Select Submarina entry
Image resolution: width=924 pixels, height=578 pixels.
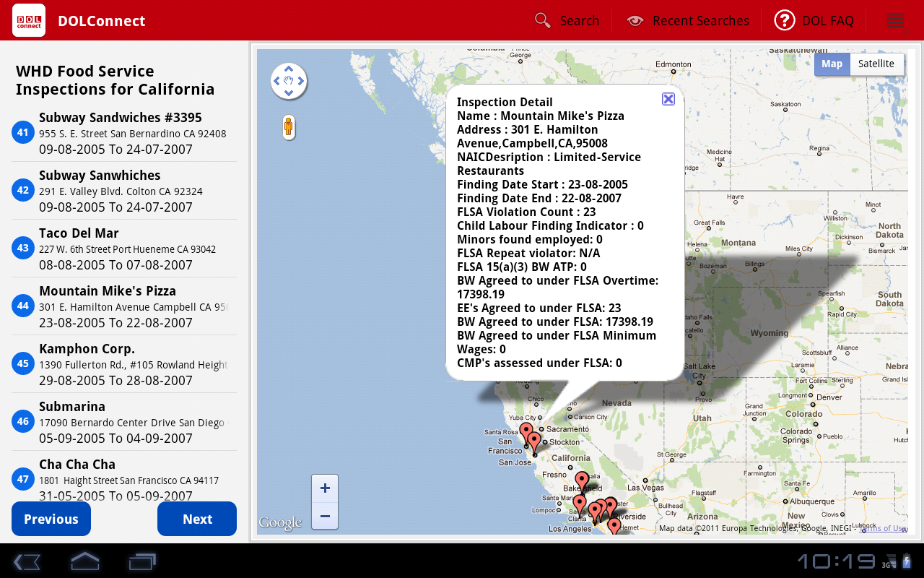(124, 422)
